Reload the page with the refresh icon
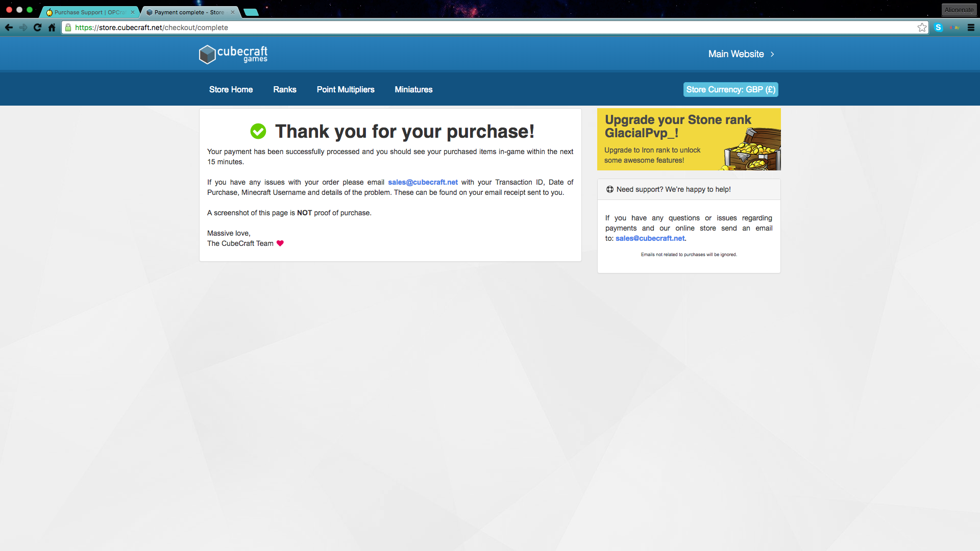980x551 pixels. 37,28
